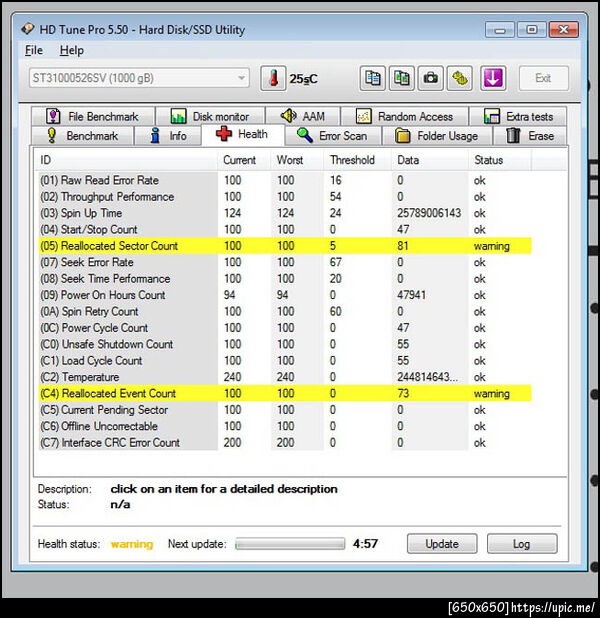Open the File menu
Image resolution: width=600 pixels, height=618 pixels.
[x=34, y=50]
